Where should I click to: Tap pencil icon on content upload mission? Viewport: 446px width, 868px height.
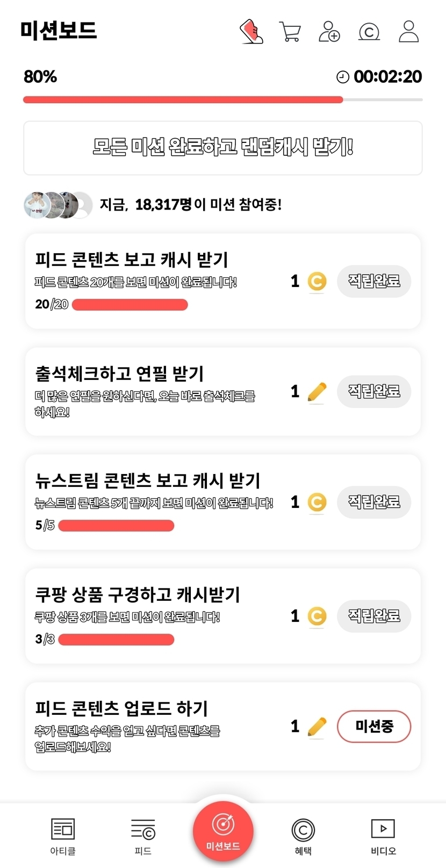(317, 727)
